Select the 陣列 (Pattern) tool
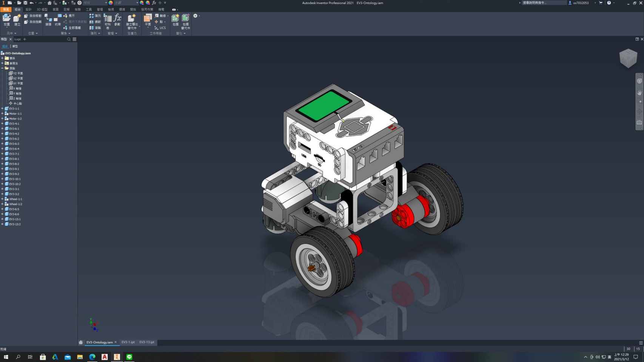This screenshot has width=644, height=362. (95, 16)
